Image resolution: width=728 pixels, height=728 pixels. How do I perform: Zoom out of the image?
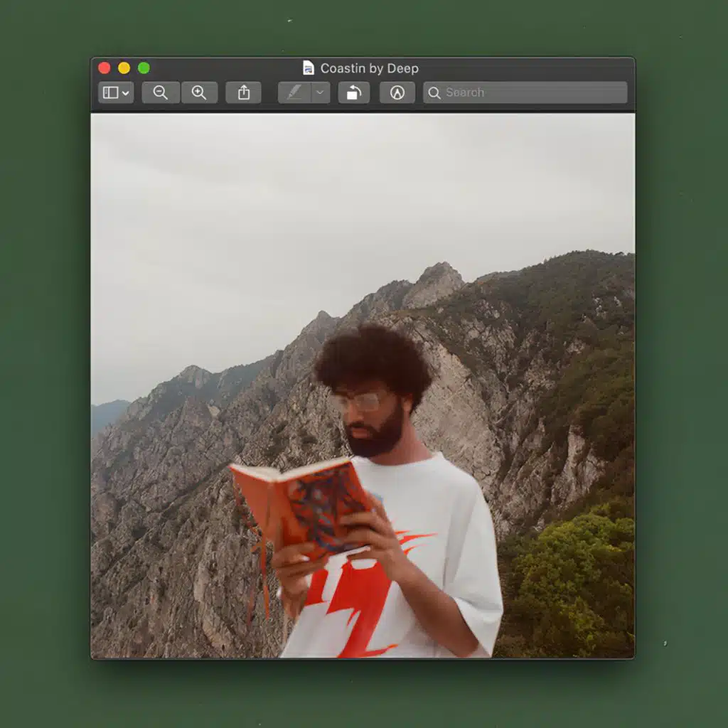click(161, 93)
